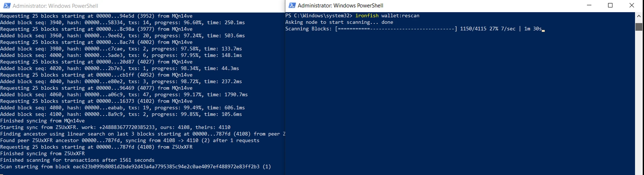This screenshot has height=175, width=644.
Task: Close the right PowerShell window
Action: click(631, 5)
